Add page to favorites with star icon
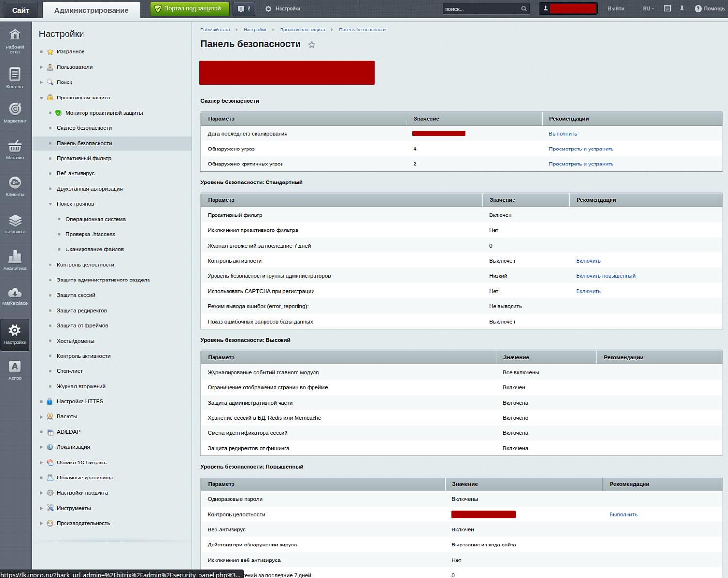Viewport: 728px width, 578px height. click(x=312, y=45)
